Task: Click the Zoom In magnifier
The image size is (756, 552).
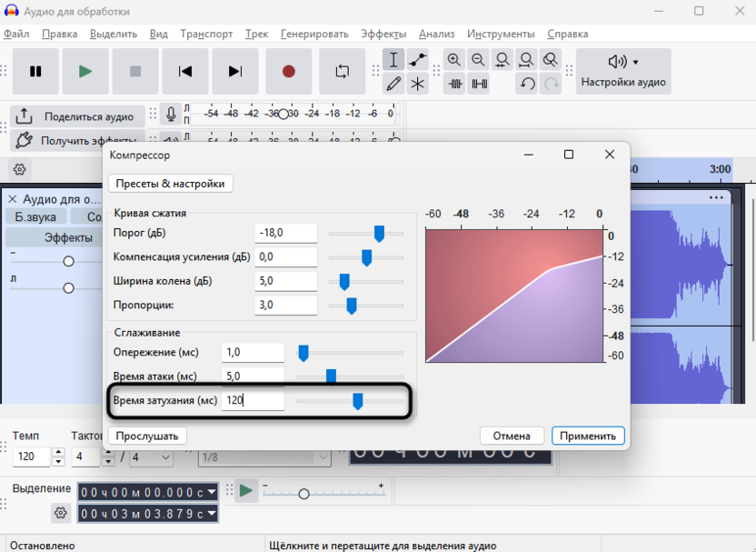Action: [454, 60]
